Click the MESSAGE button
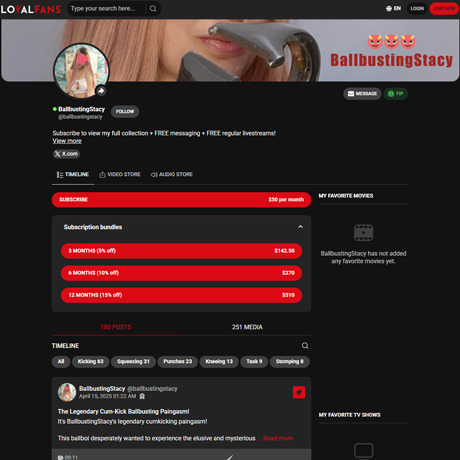The height and width of the screenshot is (460, 460). pos(362,94)
